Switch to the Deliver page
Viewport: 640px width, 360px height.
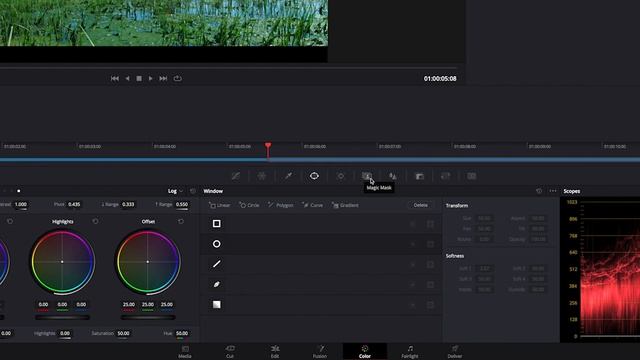coord(455,351)
